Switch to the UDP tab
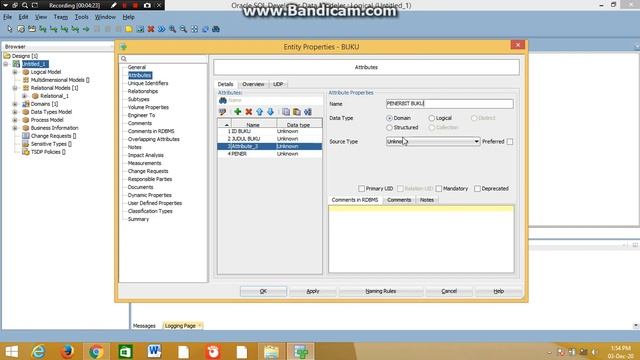Viewport: 640px width, 360px height. point(278,84)
